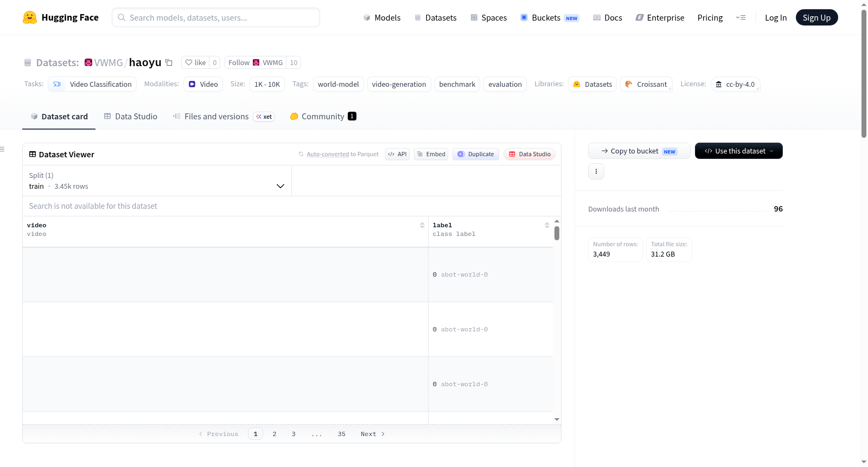Select the Video Classification task tag
Viewport: 868px width, 467px height.
(92, 84)
